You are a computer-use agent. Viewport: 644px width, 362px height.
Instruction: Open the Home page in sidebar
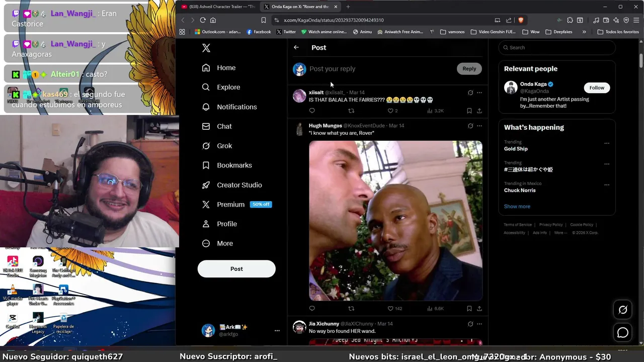click(x=218, y=68)
